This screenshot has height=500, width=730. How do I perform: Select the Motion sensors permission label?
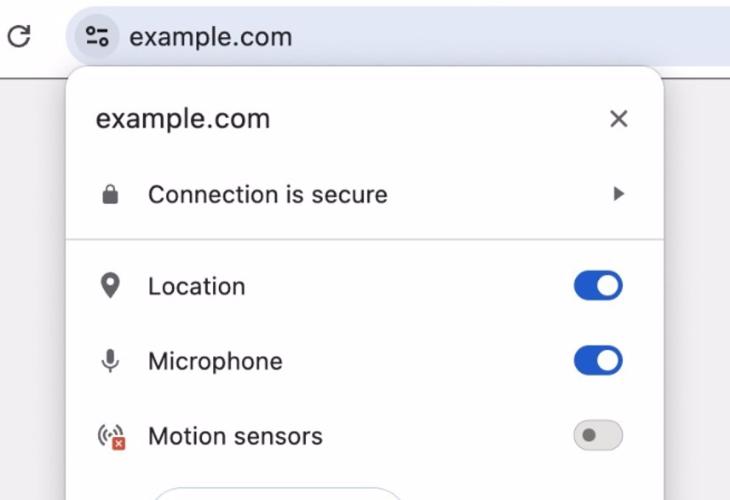(x=235, y=437)
